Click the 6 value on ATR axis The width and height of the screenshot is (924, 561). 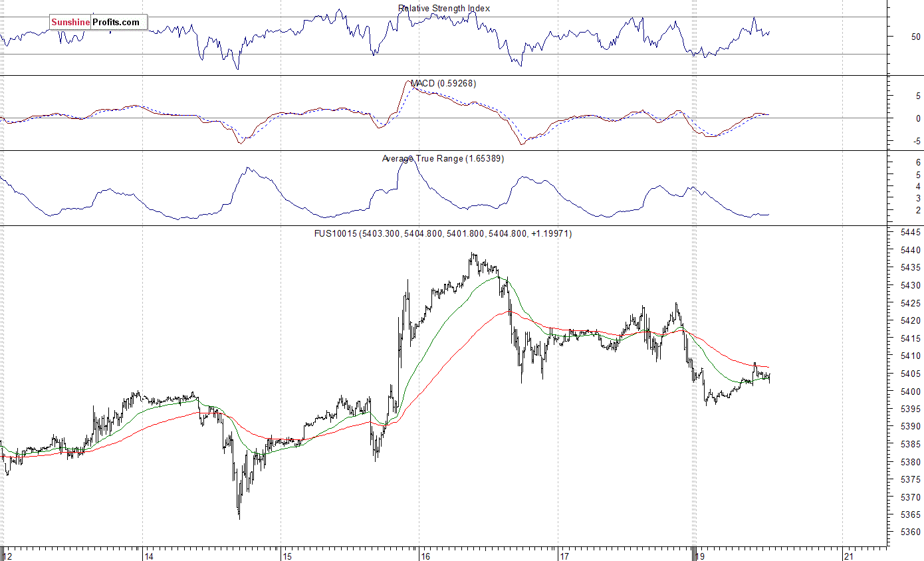point(918,162)
